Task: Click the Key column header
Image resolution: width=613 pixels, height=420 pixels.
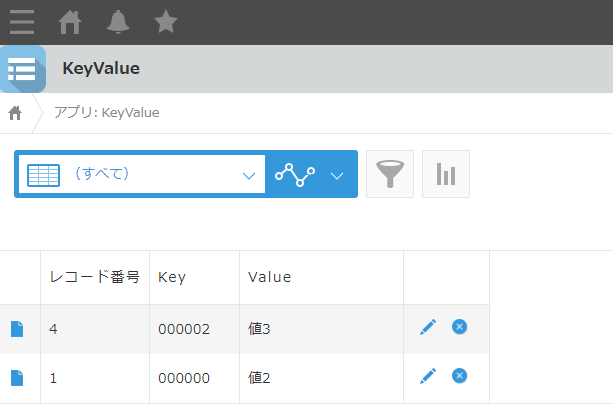Action: tap(172, 277)
